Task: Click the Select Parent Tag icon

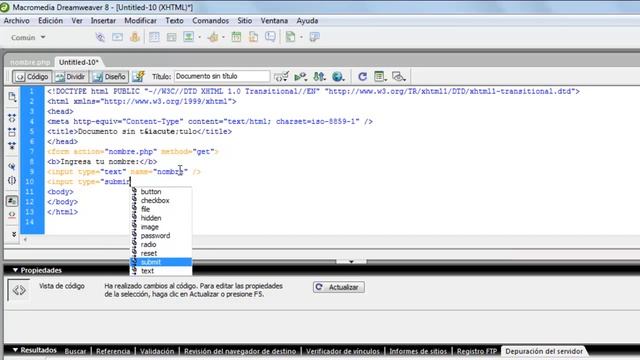Action: (x=12, y=167)
